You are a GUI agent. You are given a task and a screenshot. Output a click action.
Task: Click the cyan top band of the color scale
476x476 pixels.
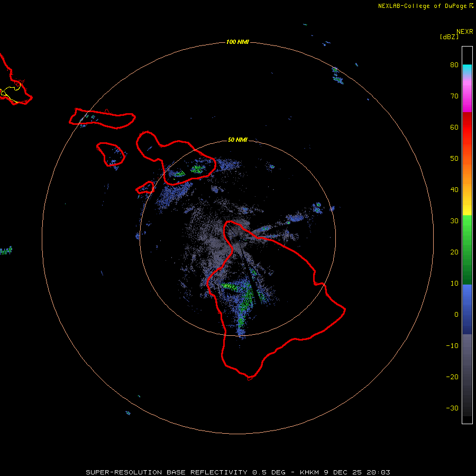click(467, 68)
